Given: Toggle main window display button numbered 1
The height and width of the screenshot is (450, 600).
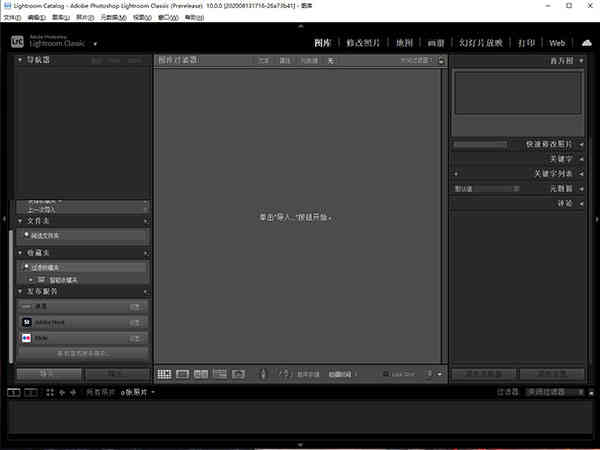Looking at the screenshot, I should 14,392.
